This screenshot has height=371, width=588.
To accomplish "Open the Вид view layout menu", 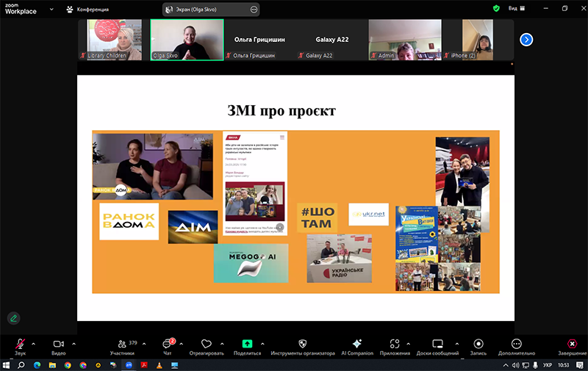I will coord(517,8).
